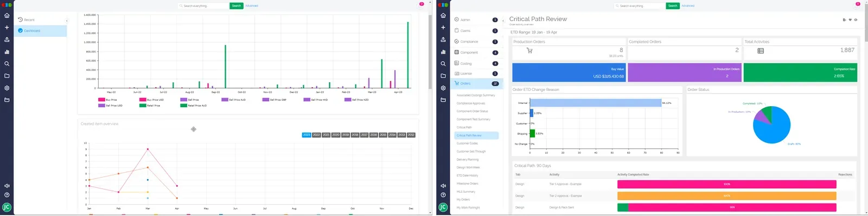Open help icon in right window sidebar
This screenshot has height=216, width=868.
(443, 195)
